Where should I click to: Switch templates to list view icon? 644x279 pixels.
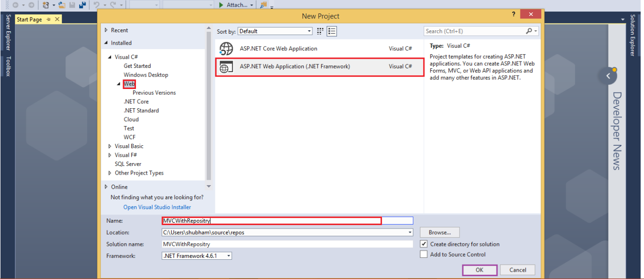tap(332, 31)
